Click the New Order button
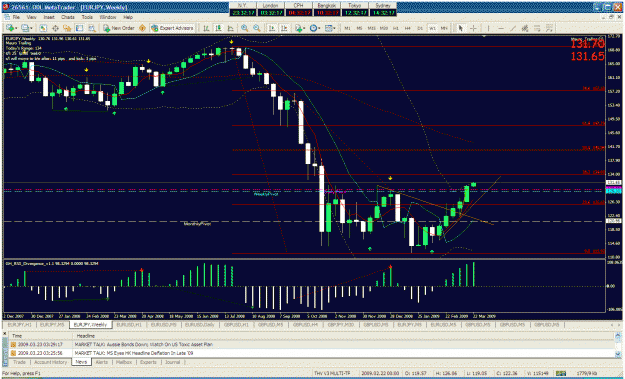This screenshot has height=379, width=625. (x=119, y=28)
